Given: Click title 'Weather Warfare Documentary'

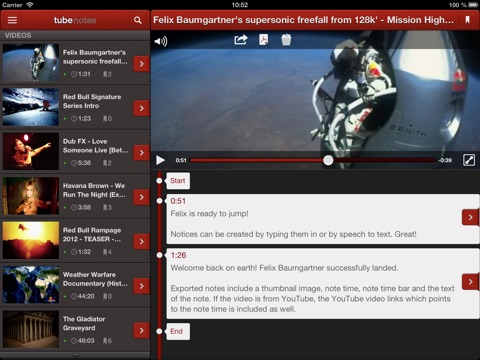Looking at the screenshot, I should point(95,279).
